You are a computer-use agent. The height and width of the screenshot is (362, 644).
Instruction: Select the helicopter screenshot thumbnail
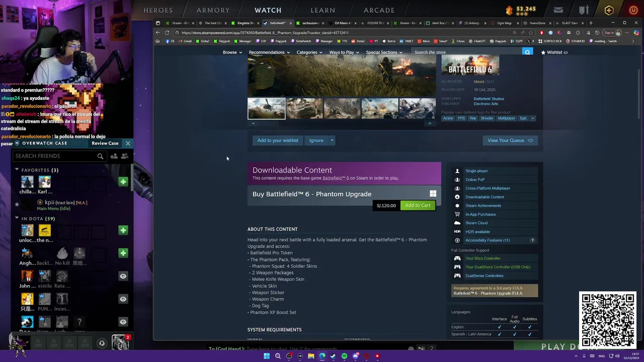point(266,109)
